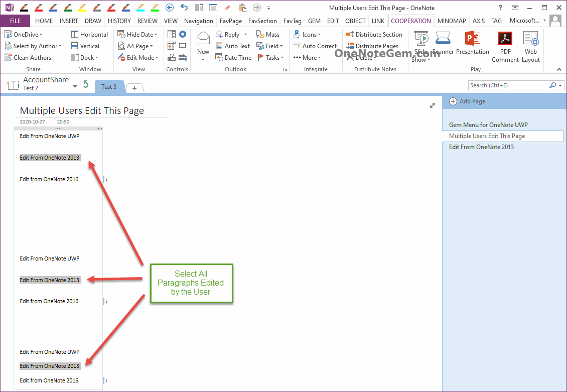Select the Eraser tool

pos(227,8)
